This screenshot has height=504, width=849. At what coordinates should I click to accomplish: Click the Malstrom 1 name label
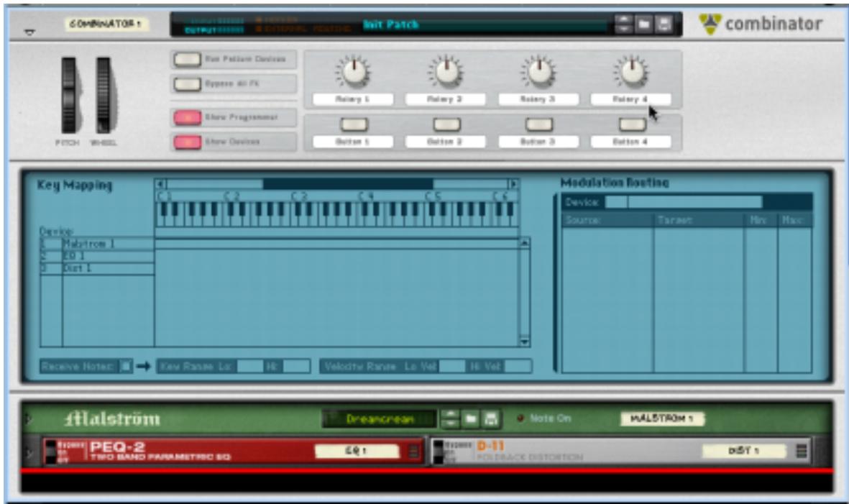(x=661, y=418)
